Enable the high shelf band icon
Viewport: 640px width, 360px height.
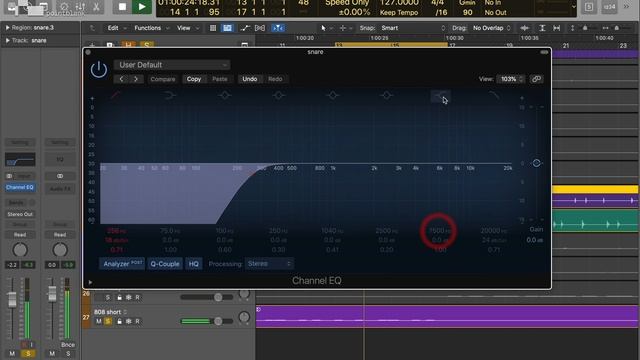pos(440,96)
